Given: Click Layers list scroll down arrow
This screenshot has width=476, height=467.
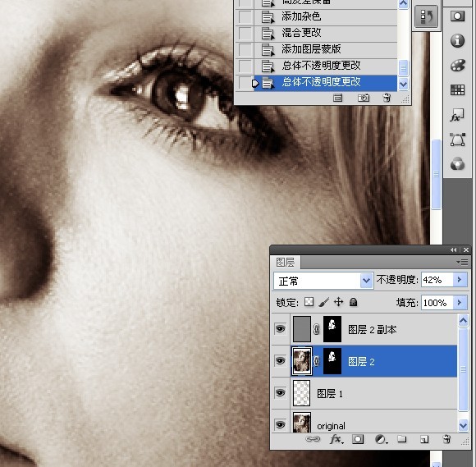Looking at the screenshot, I should (463, 425).
